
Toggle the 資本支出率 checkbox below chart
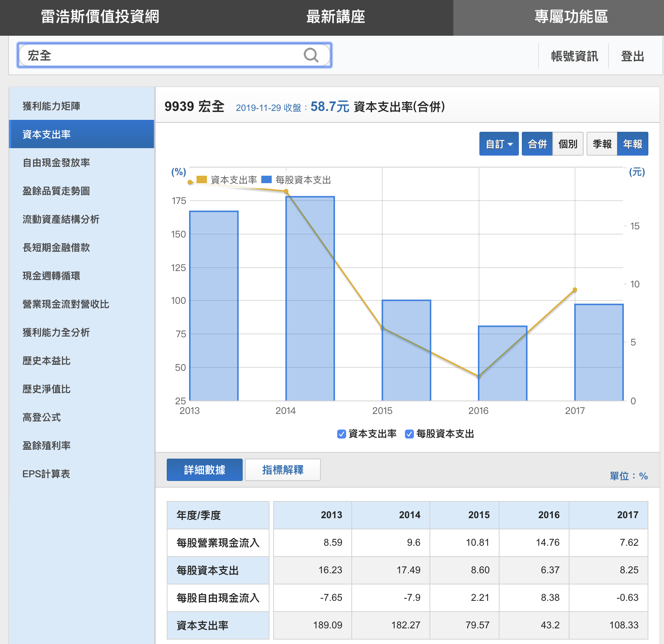341,434
